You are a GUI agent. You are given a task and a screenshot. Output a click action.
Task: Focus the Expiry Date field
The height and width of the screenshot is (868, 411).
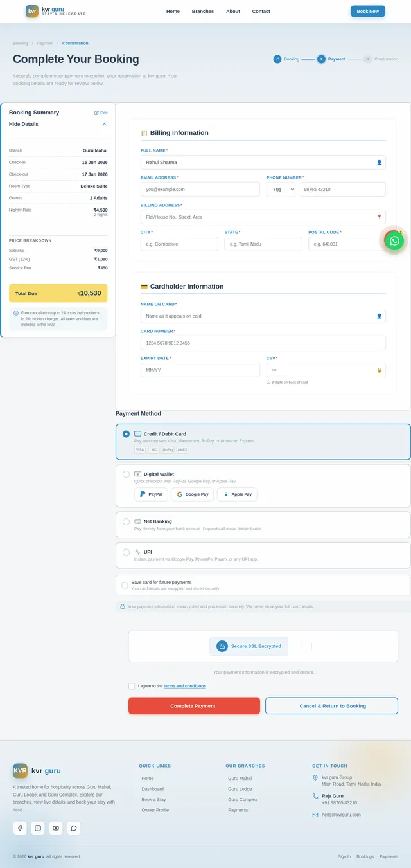pos(200,370)
